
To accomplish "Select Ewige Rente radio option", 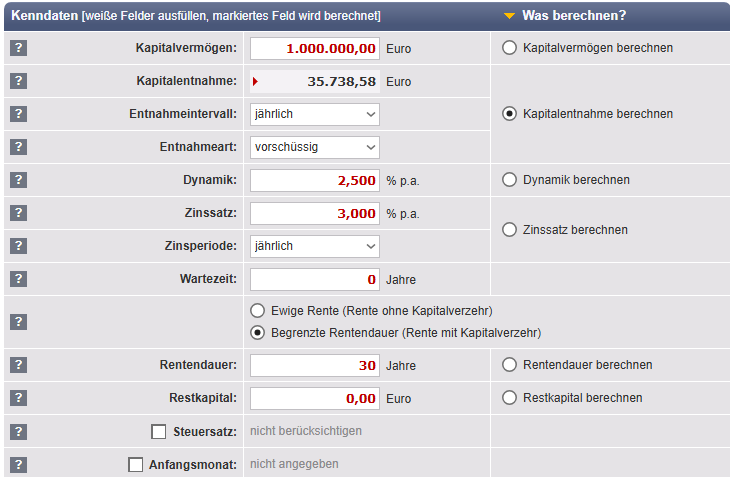I will point(258,311).
